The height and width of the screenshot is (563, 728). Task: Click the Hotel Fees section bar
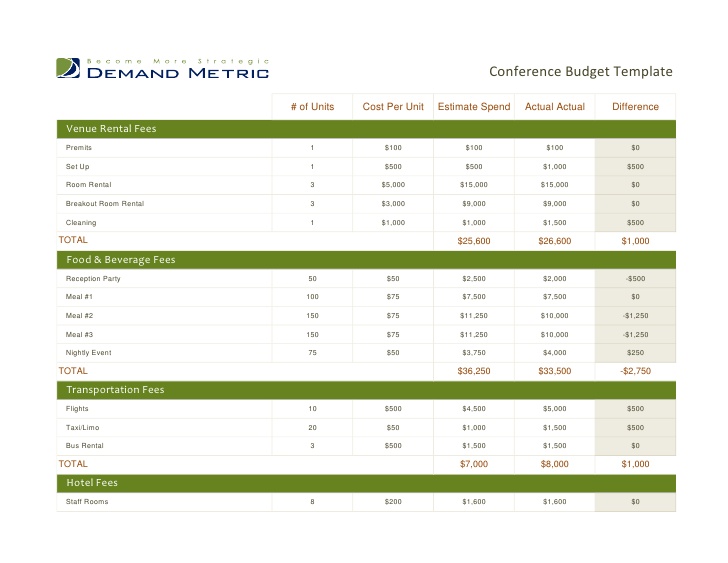366,483
